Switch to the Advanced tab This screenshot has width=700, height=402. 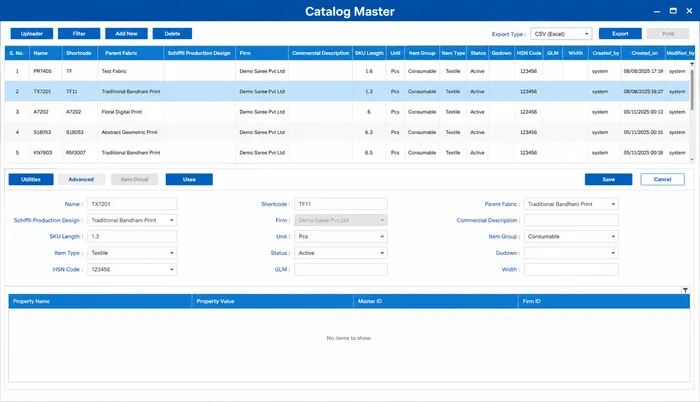click(81, 179)
